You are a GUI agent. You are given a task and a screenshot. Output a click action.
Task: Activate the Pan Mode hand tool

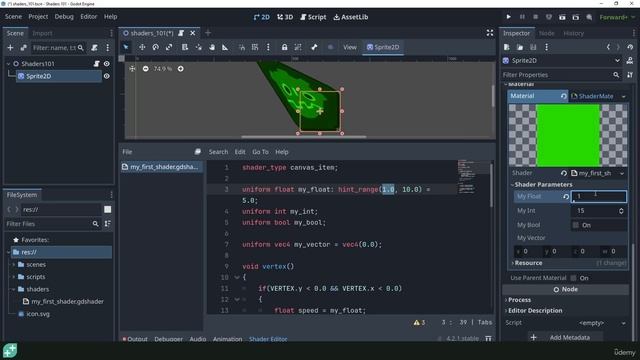click(212, 47)
